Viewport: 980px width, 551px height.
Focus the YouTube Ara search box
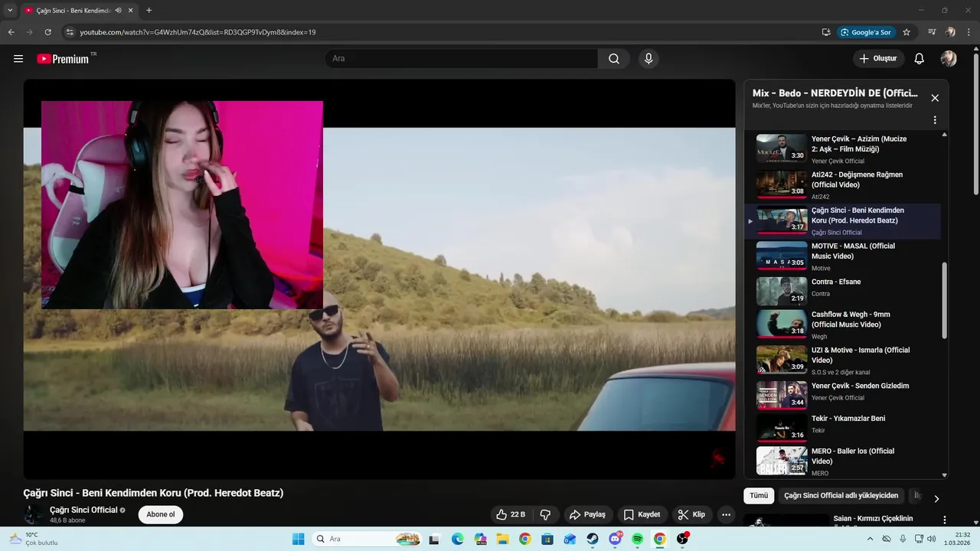[461, 59]
